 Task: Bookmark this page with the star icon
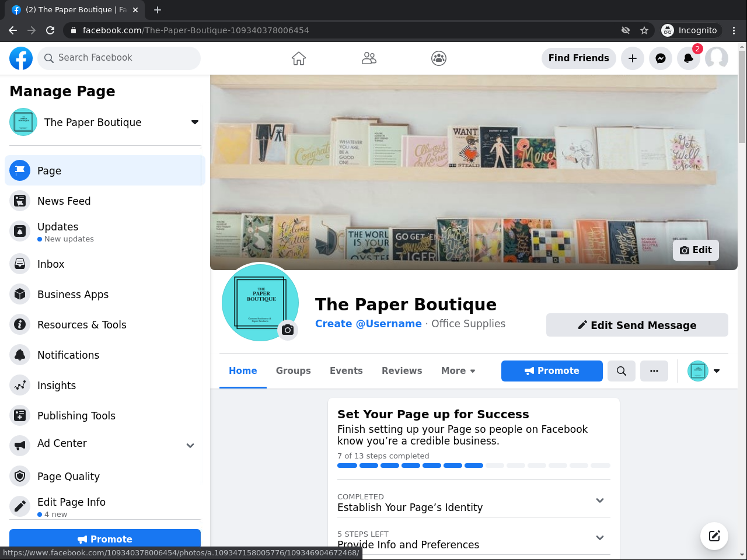644,30
